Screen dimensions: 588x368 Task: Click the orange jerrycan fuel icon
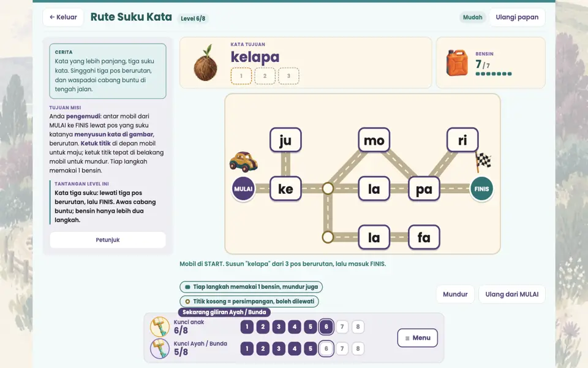(457, 63)
